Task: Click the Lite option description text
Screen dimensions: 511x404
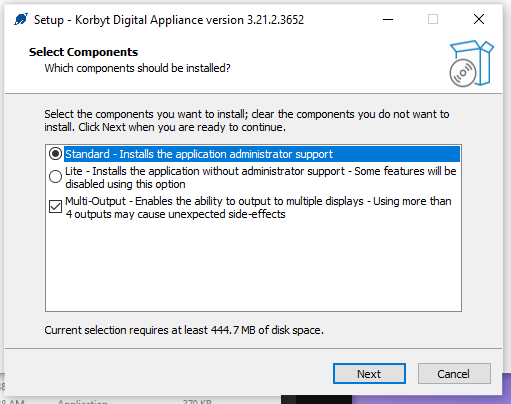Action: coord(261,177)
